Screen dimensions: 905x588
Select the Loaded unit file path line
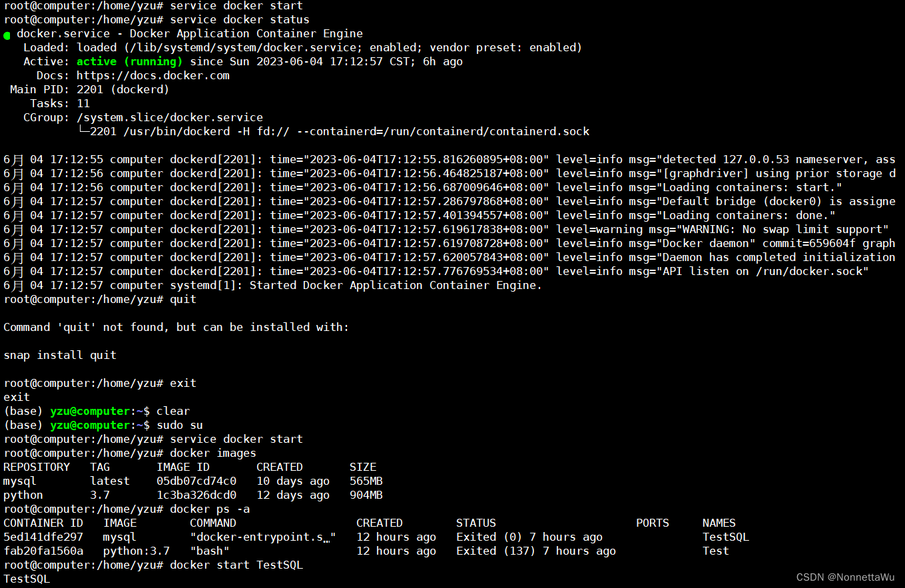238,47
